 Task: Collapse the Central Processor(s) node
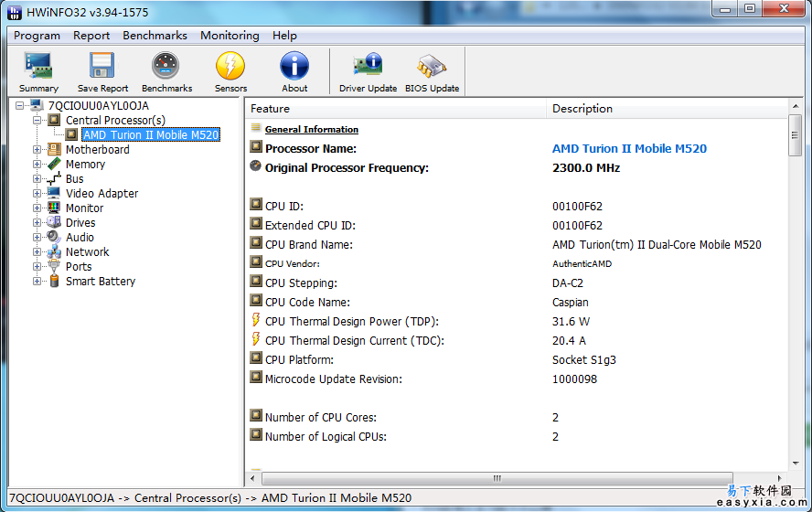click(37, 121)
